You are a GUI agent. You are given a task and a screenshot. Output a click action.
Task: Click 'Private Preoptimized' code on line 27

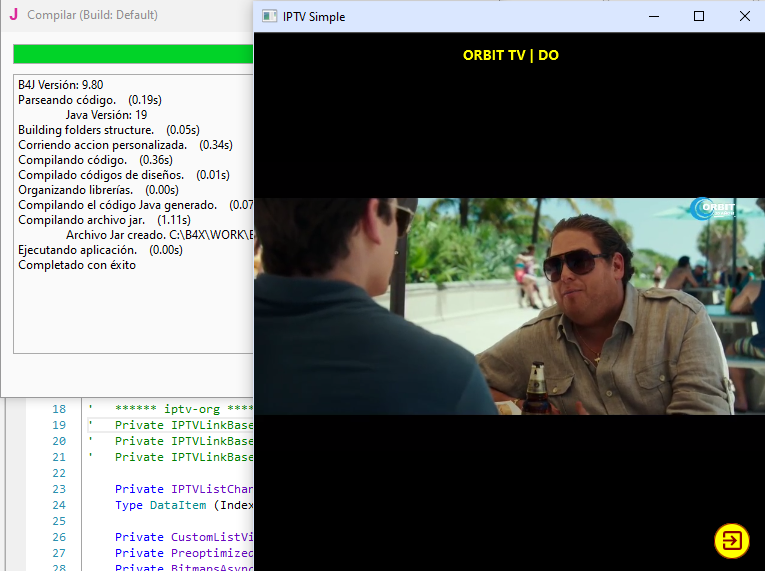click(x=184, y=553)
